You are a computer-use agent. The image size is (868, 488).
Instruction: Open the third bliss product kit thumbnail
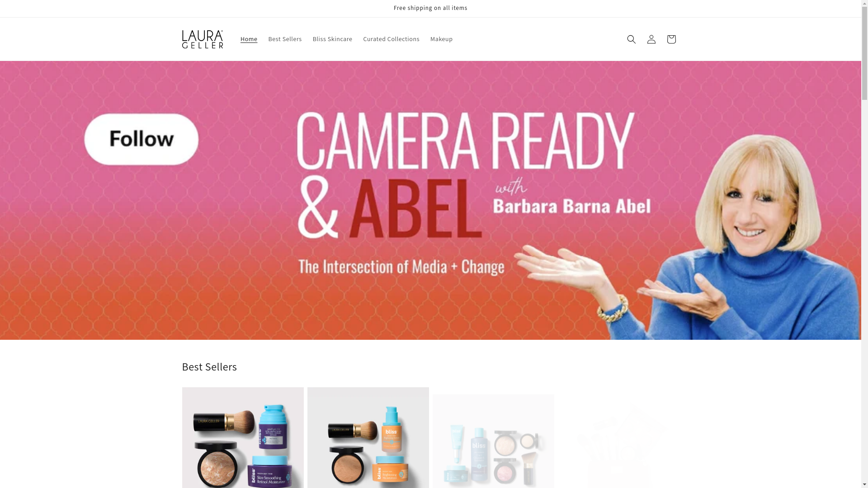[x=493, y=441]
